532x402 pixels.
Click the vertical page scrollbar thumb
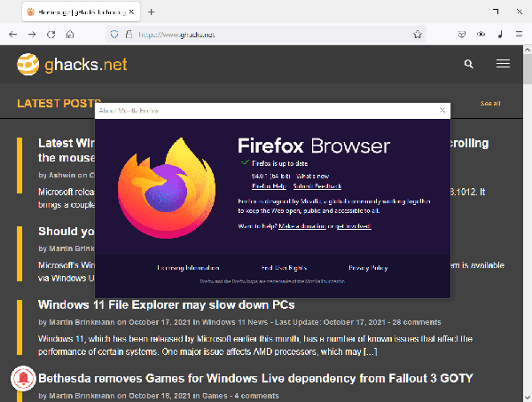click(x=528, y=69)
